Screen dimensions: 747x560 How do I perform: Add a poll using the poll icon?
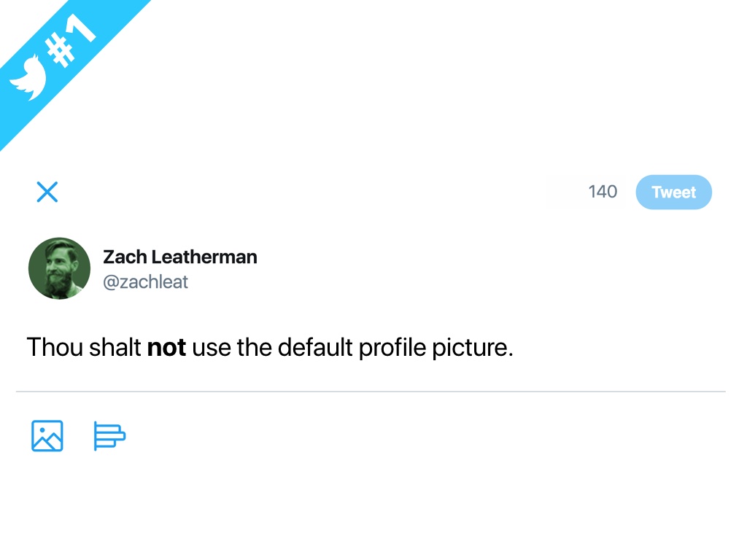pos(109,436)
